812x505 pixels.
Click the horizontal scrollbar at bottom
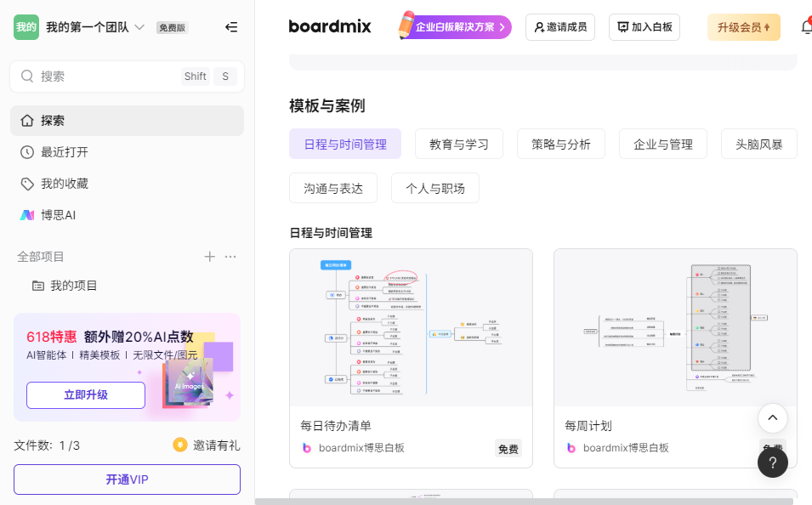[524, 502]
